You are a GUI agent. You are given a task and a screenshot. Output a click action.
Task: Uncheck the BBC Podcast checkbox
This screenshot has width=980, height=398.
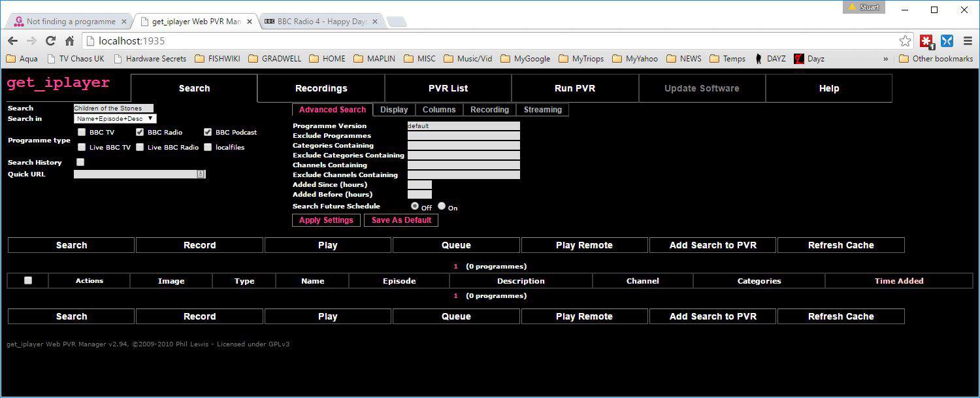[208, 132]
